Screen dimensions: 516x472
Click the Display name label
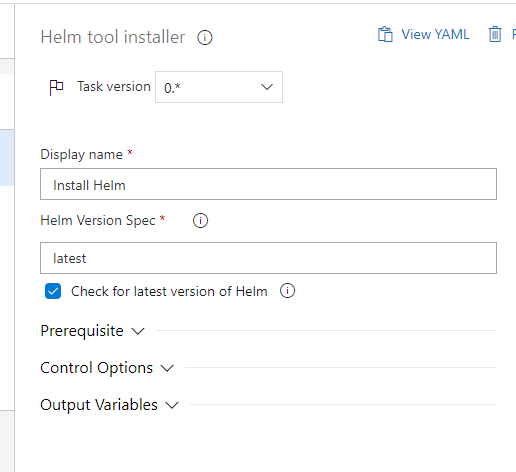pyautogui.click(x=82, y=155)
